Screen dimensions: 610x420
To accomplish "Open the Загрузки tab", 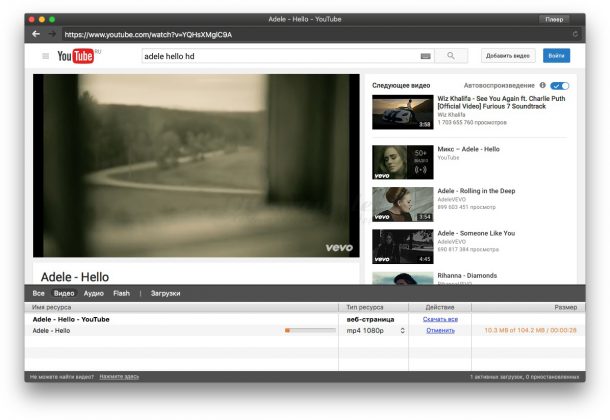I will 165,293.
